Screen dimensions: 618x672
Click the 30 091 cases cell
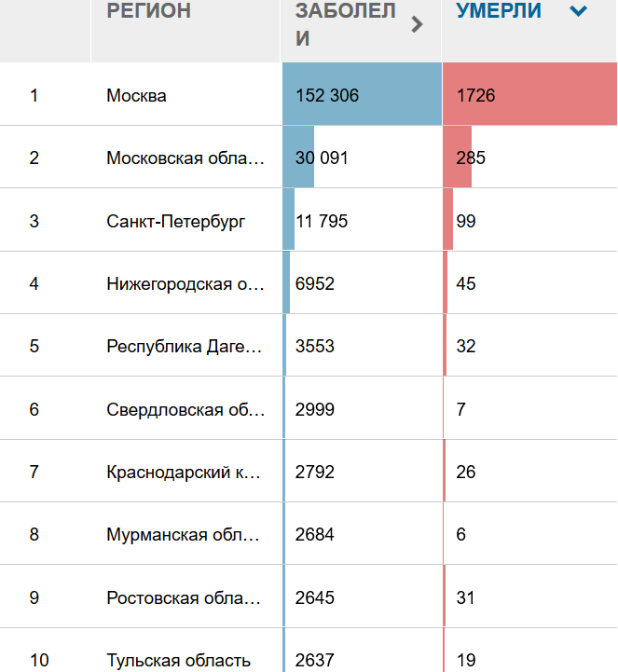point(363,158)
